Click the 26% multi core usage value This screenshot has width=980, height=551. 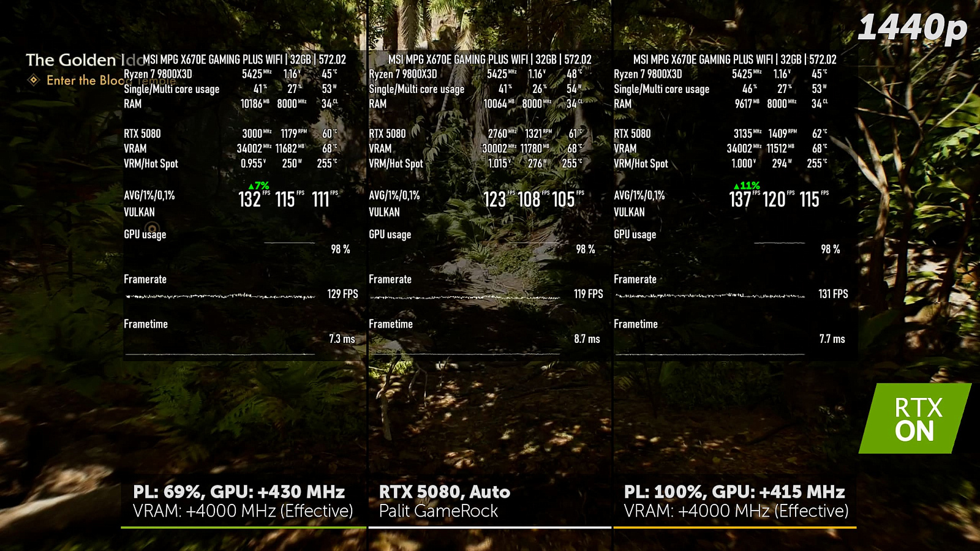(540, 89)
